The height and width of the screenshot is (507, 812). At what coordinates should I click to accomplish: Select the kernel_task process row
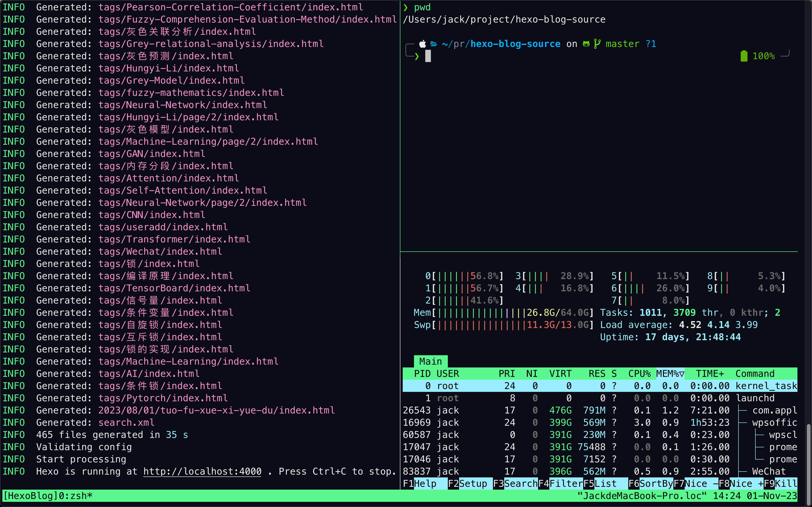pyautogui.click(x=600, y=386)
